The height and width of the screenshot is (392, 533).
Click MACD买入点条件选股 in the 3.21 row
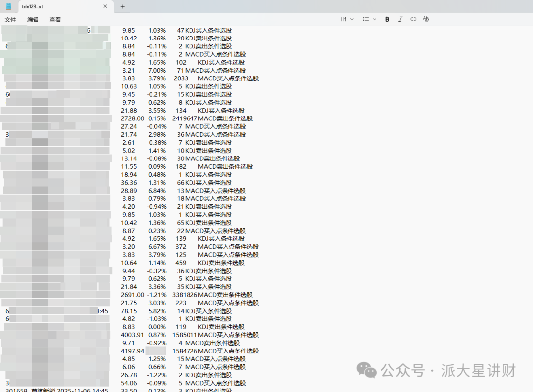(215, 71)
